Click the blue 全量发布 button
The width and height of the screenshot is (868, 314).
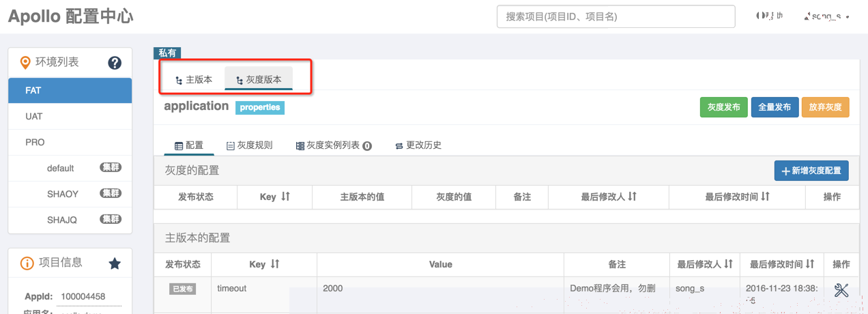775,107
